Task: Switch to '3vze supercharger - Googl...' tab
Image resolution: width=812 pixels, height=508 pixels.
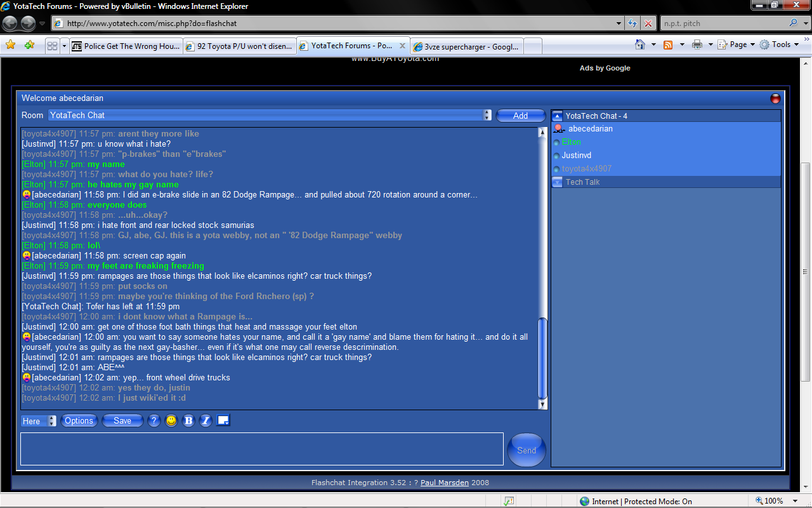Action: tap(467, 46)
